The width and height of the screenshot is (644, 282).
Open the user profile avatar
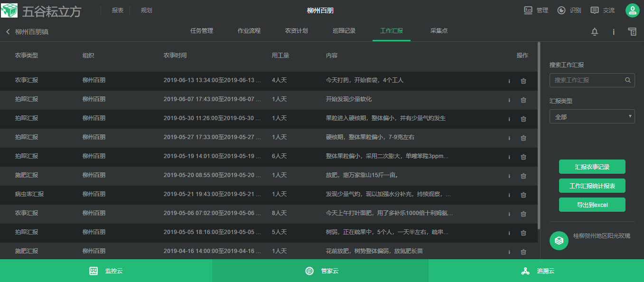click(x=632, y=10)
